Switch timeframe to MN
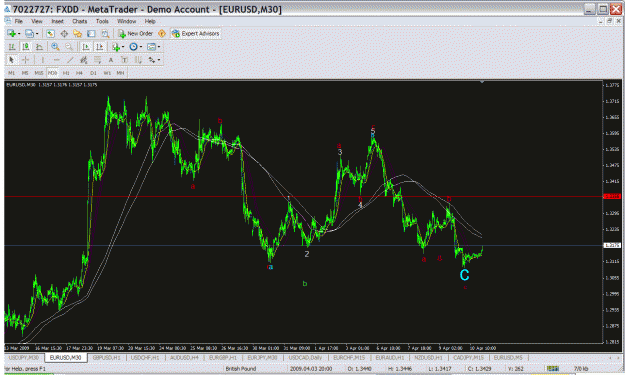 (120, 73)
